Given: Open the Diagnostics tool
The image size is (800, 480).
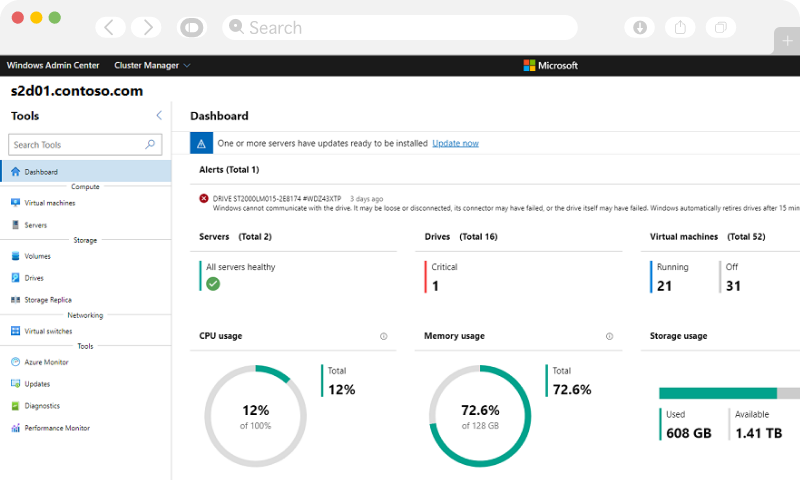Looking at the screenshot, I should pos(42,406).
